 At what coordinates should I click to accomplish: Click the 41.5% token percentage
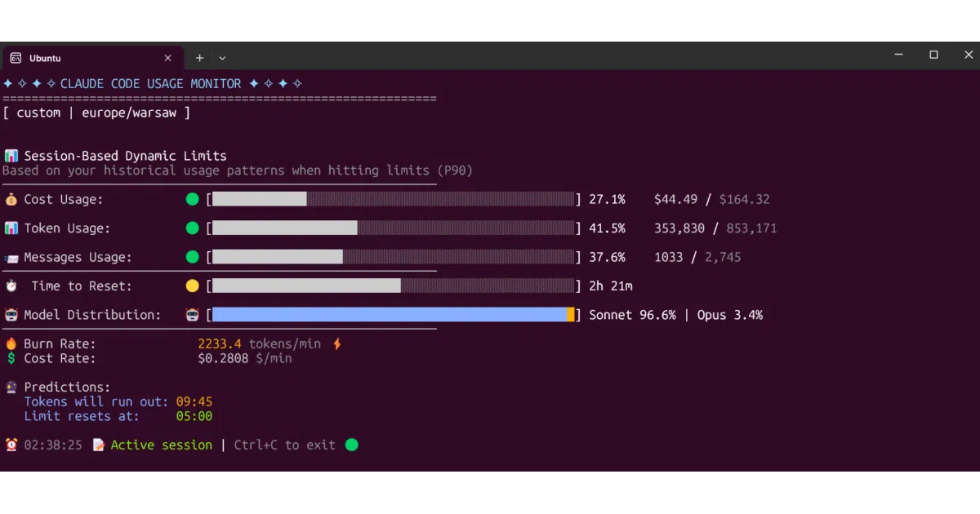click(x=608, y=228)
